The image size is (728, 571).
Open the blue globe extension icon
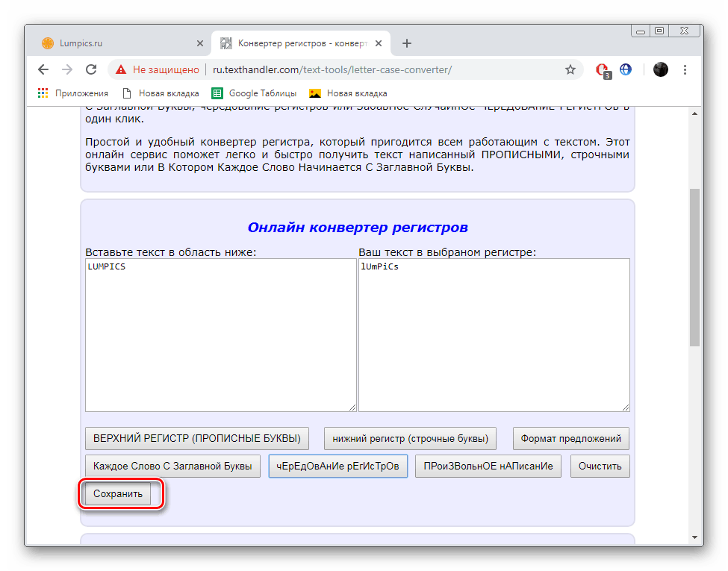tap(626, 69)
